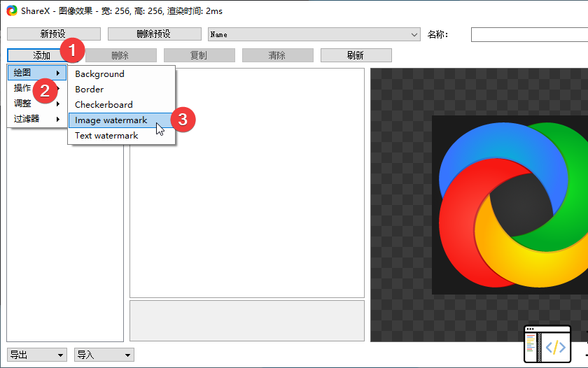Select Background from drawing submenu

(x=121, y=74)
